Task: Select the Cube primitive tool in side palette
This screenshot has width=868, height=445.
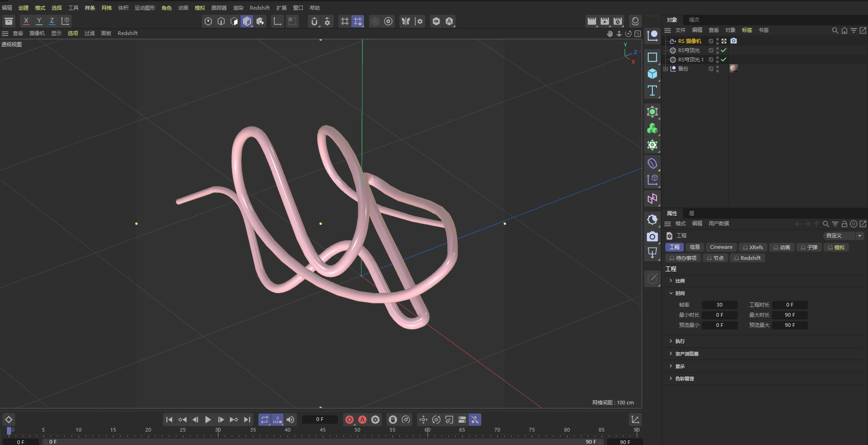Action: click(652, 74)
